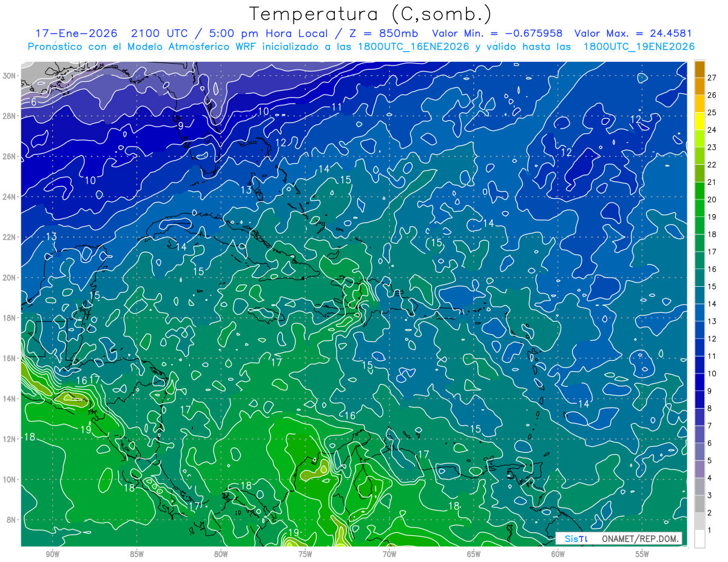The height and width of the screenshot is (562, 728).
Task: Click the number 24 on the color scale
Action: [712, 130]
